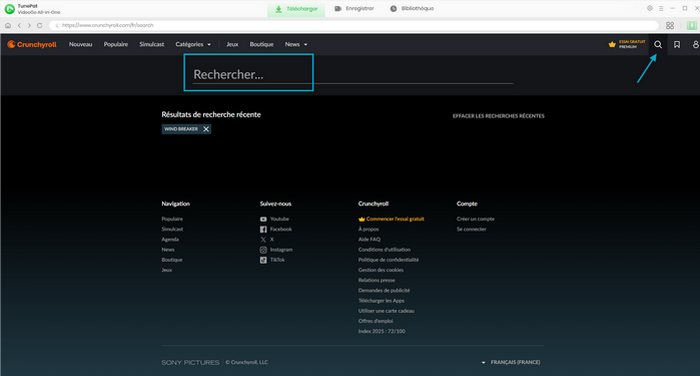Open the À propos link
Screen dimensions: 700x376
[x=368, y=229]
